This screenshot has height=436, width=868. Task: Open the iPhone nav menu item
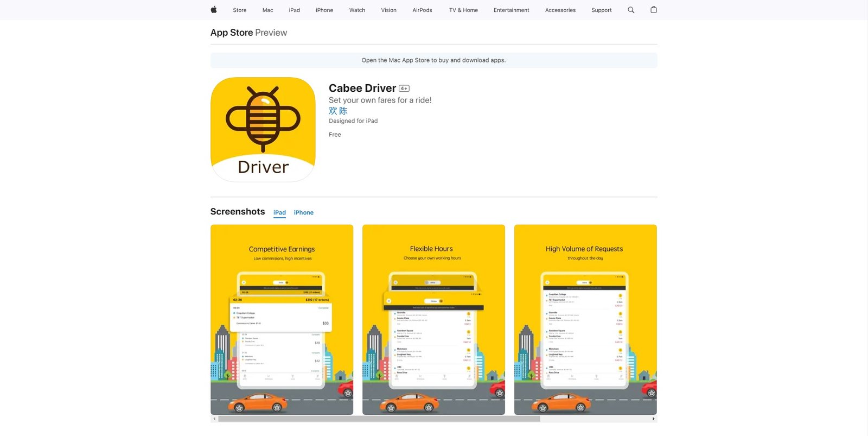[324, 10]
